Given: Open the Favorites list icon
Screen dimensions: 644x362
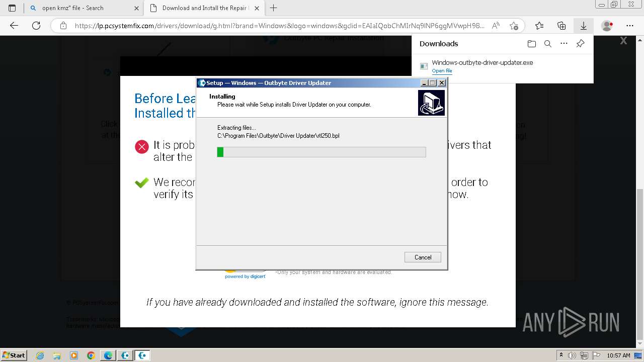Looking at the screenshot, I should coord(539,26).
